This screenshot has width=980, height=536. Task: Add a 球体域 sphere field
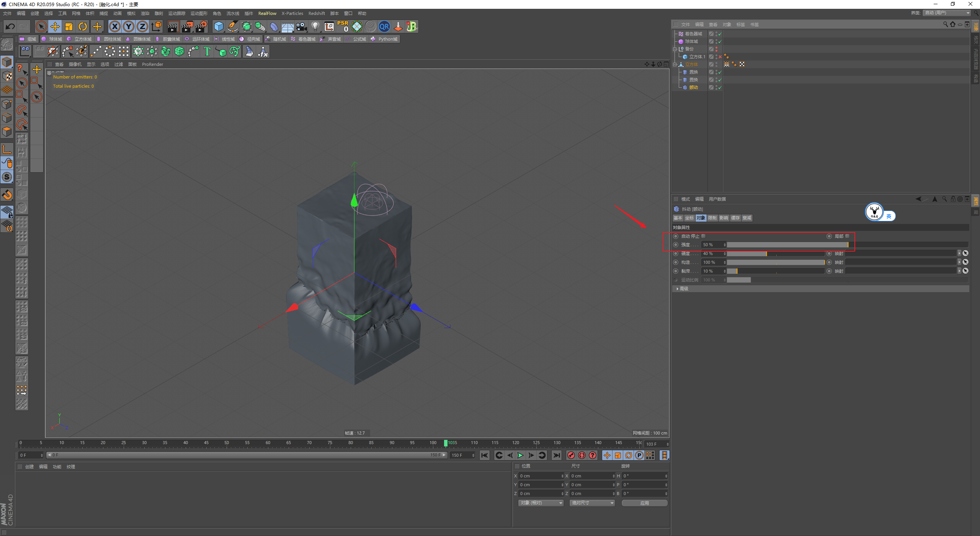point(52,39)
